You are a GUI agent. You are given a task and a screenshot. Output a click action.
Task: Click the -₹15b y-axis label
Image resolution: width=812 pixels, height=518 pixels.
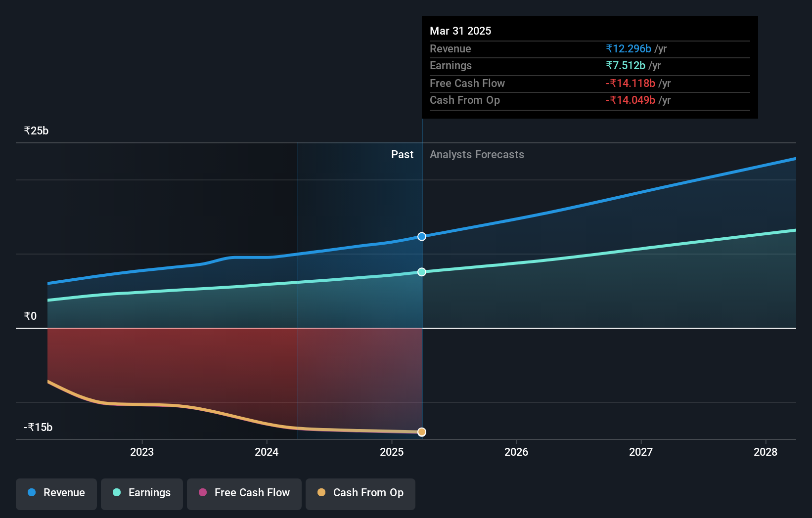38,428
